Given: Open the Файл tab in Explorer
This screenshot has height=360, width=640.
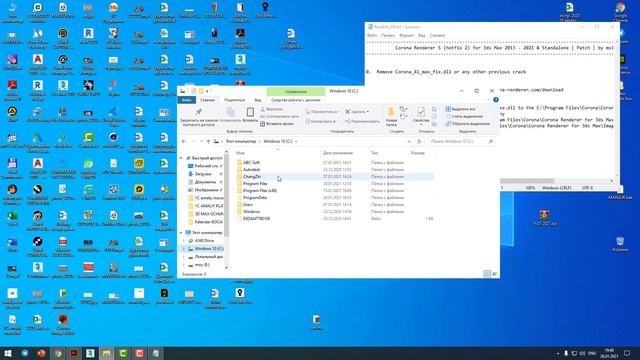Looking at the screenshot, I should coord(186,100).
